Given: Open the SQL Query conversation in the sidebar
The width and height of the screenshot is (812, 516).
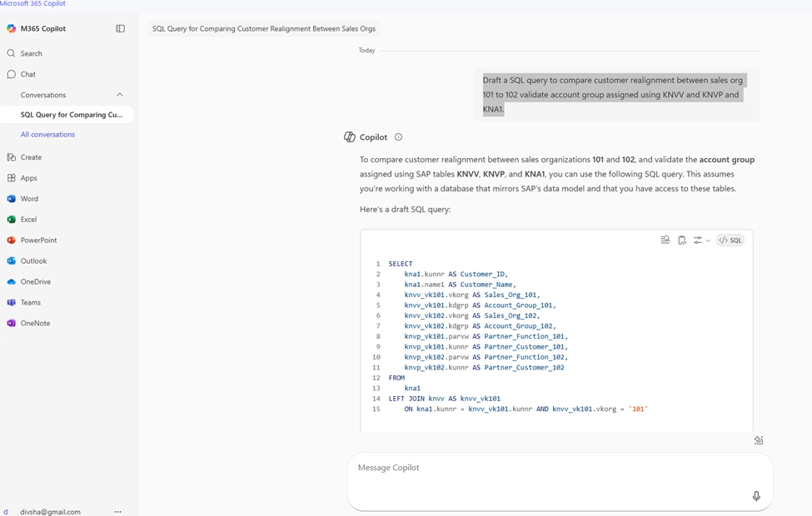Looking at the screenshot, I should pyautogui.click(x=67, y=114).
